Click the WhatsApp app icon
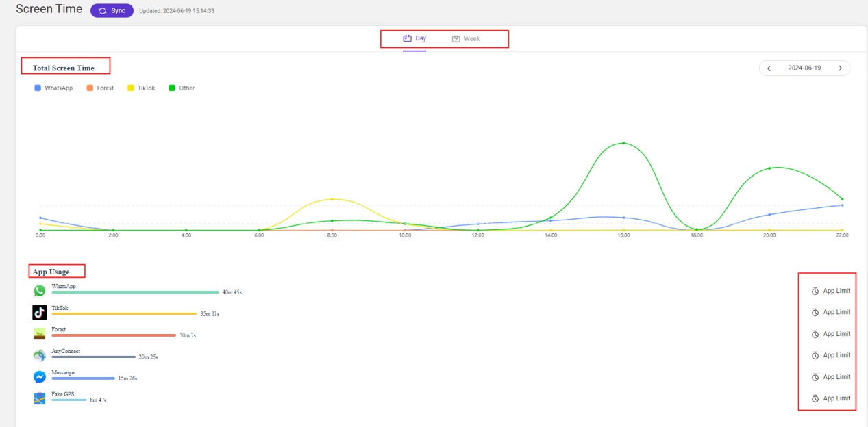Viewport: 868px width, 427px height. tap(39, 291)
